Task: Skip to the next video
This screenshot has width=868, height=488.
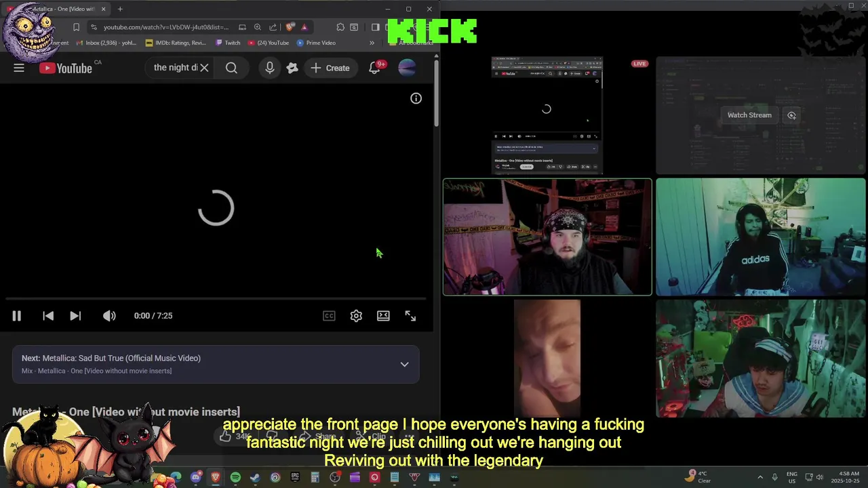Action: [75, 316]
